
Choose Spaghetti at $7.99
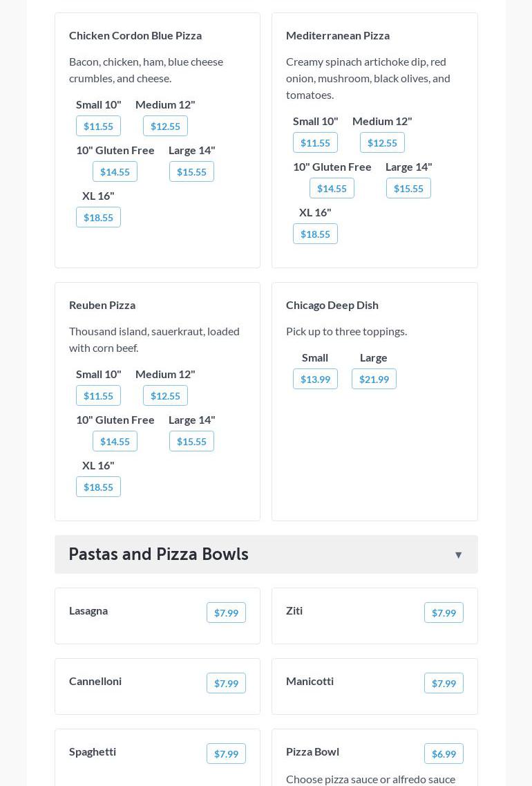(x=226, y=754)
